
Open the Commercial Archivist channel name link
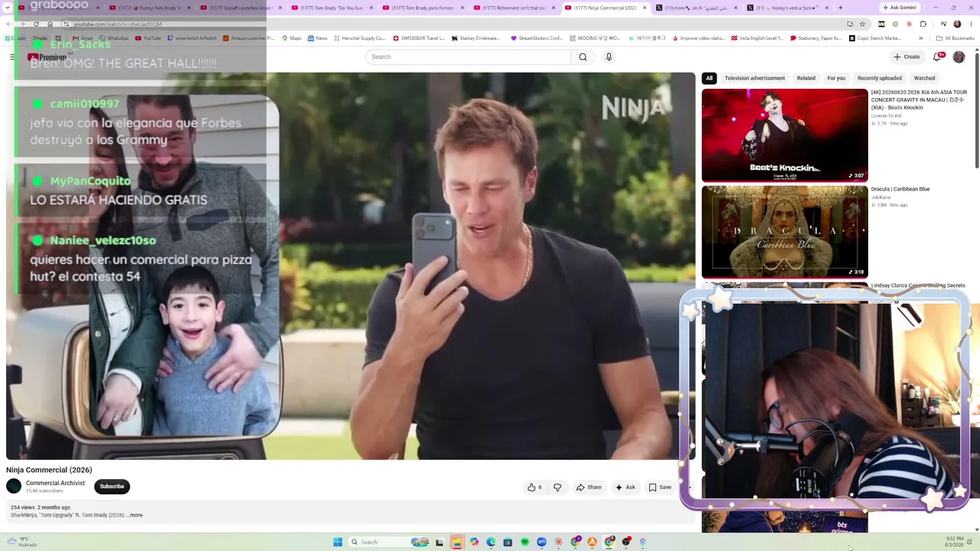point(55,483)
